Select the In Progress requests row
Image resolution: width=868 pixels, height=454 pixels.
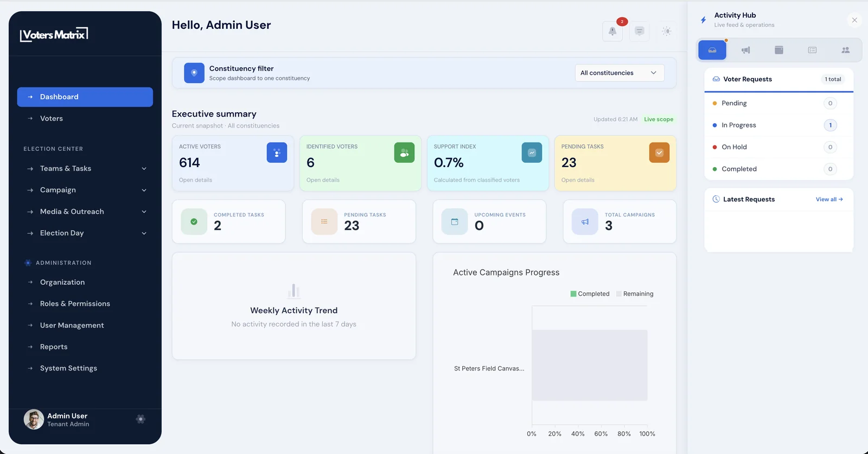(779, 125)
